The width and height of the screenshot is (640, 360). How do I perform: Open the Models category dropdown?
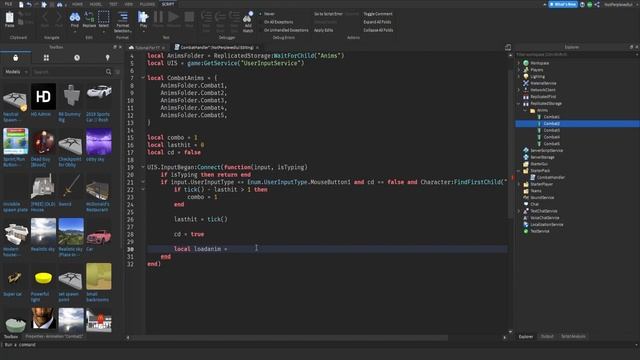(16, 72)
